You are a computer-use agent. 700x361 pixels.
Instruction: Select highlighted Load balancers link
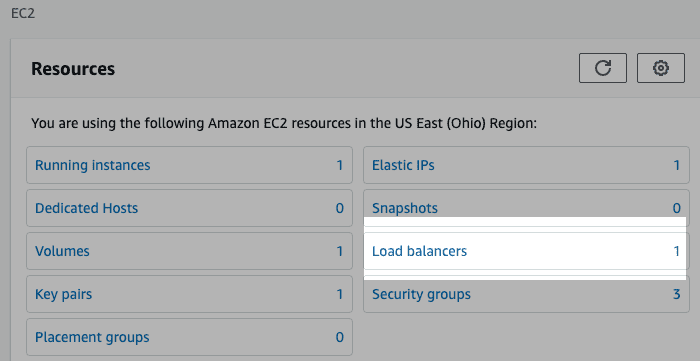coord(419,251)
